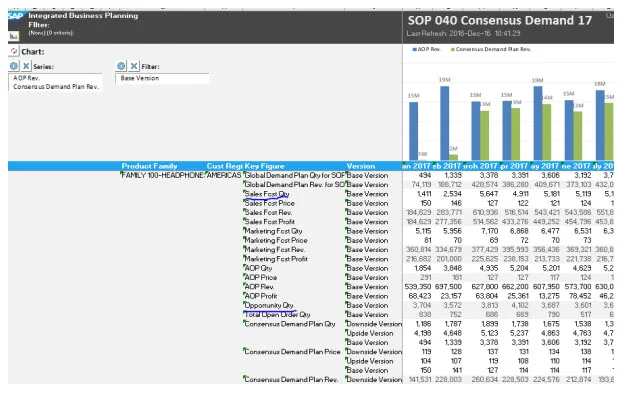The height and width of the screenshot is (393, 624).
Task: Click the May 2017 column header
Action: pyautogui.click(x=545, y=166)
